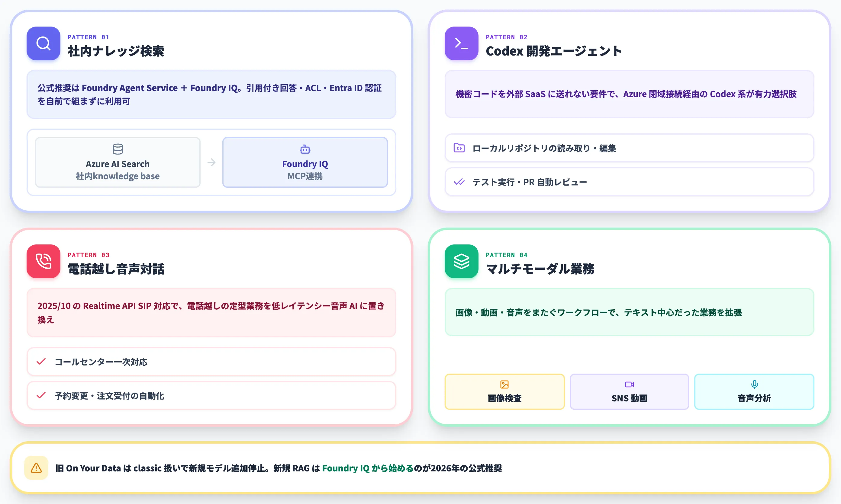Click the ローカルリポジトリの読み取り・編集 row
This screenshot has height=504, width=841.
pos(629,148)
